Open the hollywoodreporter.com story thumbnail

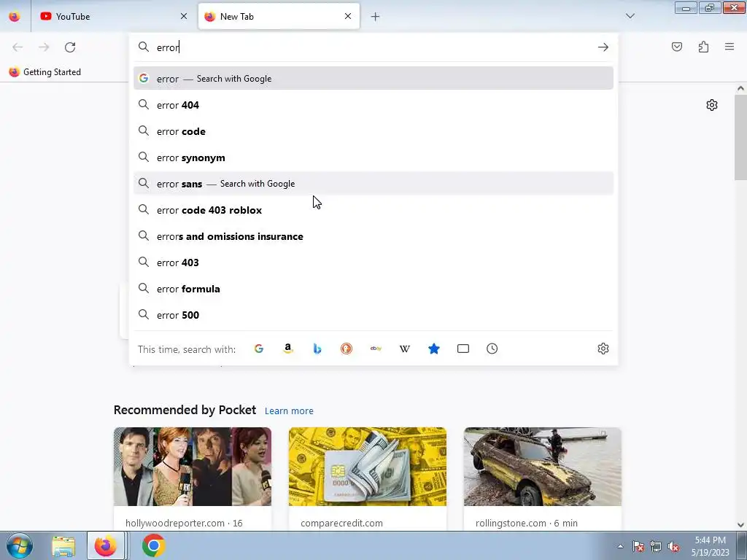click(x=193, y=467)
